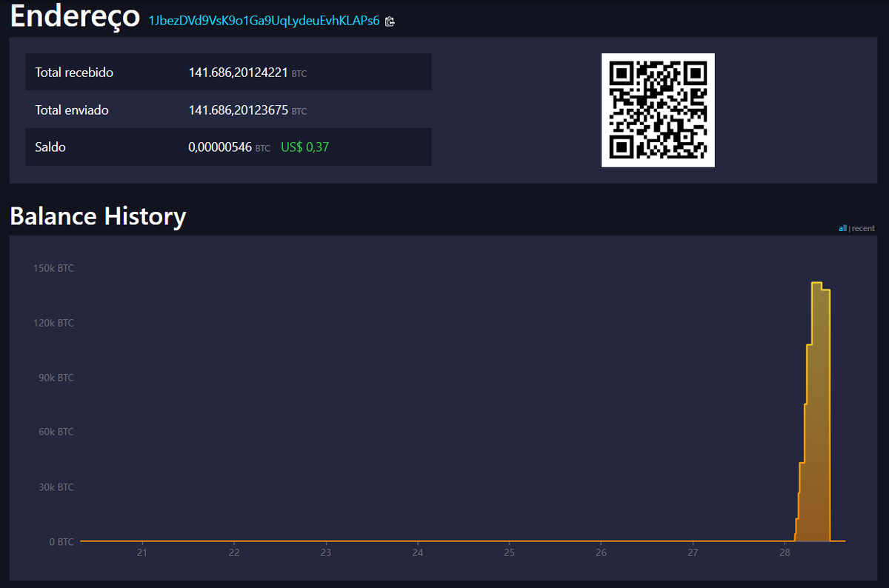The height and width of the screenshot is (588, 889).
Task: Click the x-axis tick labeled 21
Action: click(142, 552)
